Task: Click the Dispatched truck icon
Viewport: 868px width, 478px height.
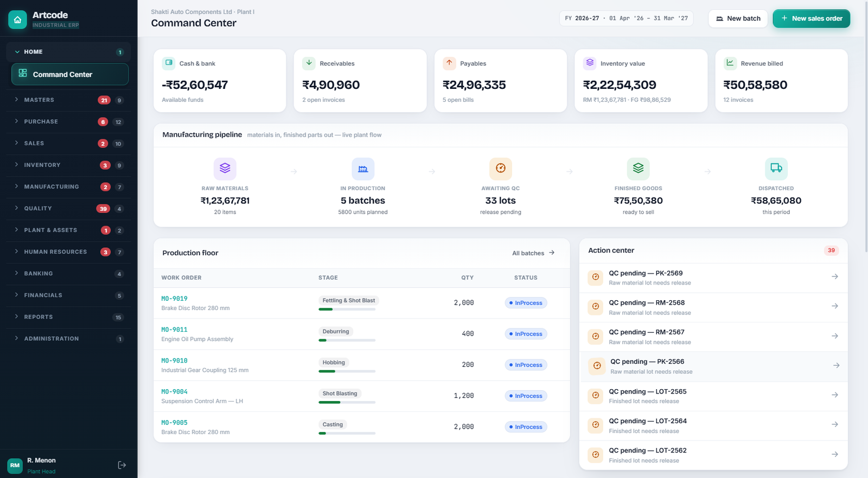Action: coord(776,169)
